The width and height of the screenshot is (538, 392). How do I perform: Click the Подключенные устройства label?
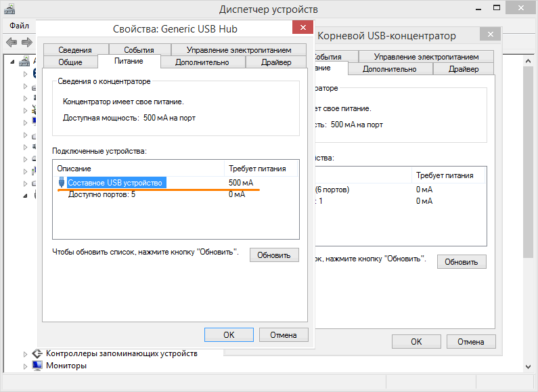coord(99,151)
